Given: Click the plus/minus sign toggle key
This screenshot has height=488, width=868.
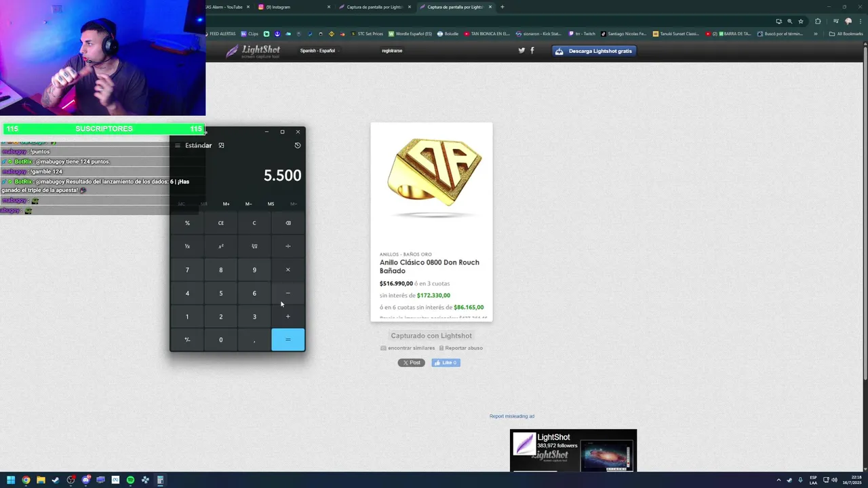Looking at the screenshot, I should [187, 340].
